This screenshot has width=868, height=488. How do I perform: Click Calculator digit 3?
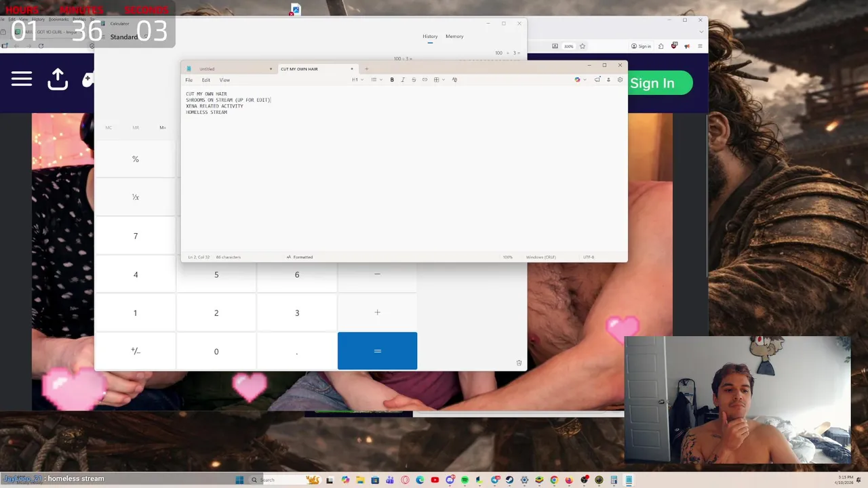297,313
